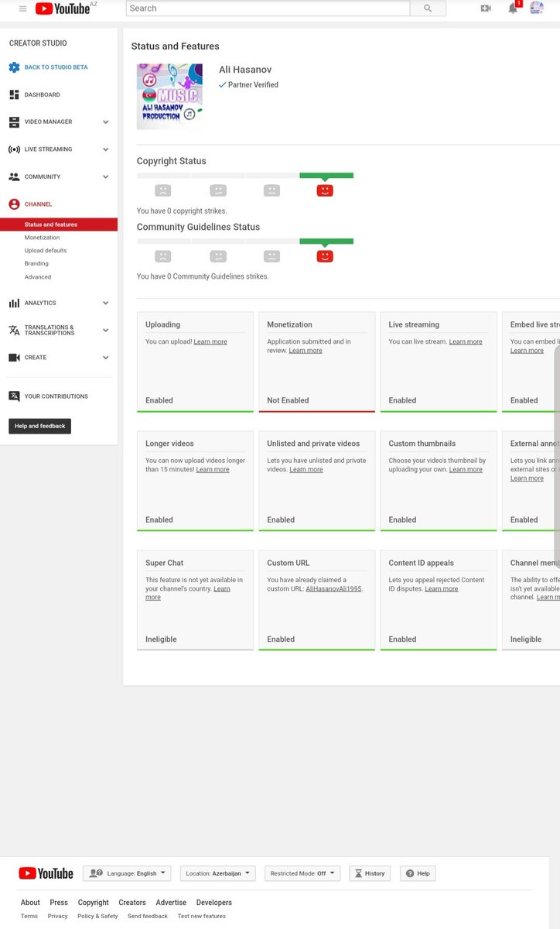The height and width of the screenshot is (929, 560).
Task: Expand Translations & Transcriptions section
Action: (106, 331)
